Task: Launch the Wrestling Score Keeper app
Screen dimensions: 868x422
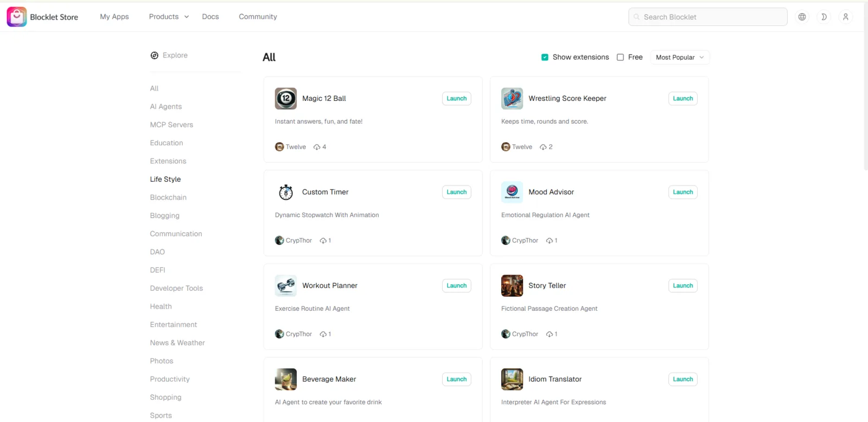Action: click(x=683, y=99)
